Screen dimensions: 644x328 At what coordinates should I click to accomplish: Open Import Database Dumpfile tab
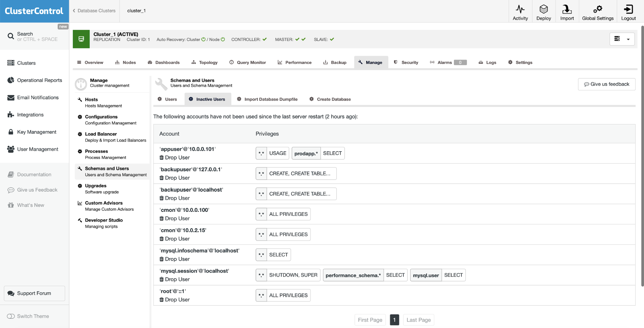[x=267, y=99]
